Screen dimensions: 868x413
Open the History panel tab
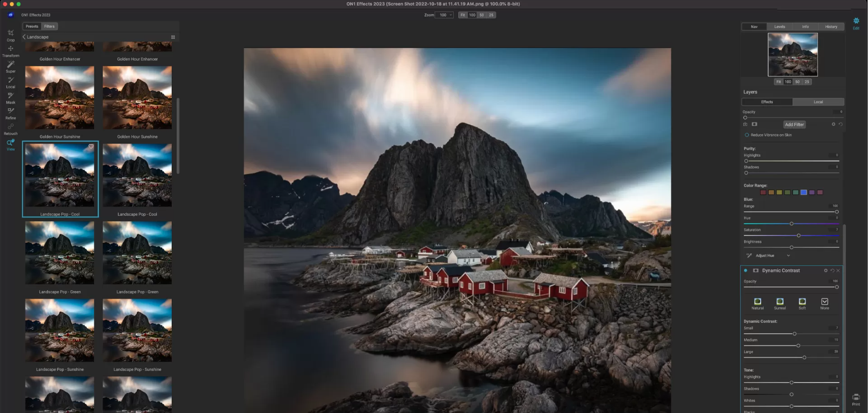(x=831, y=27)
